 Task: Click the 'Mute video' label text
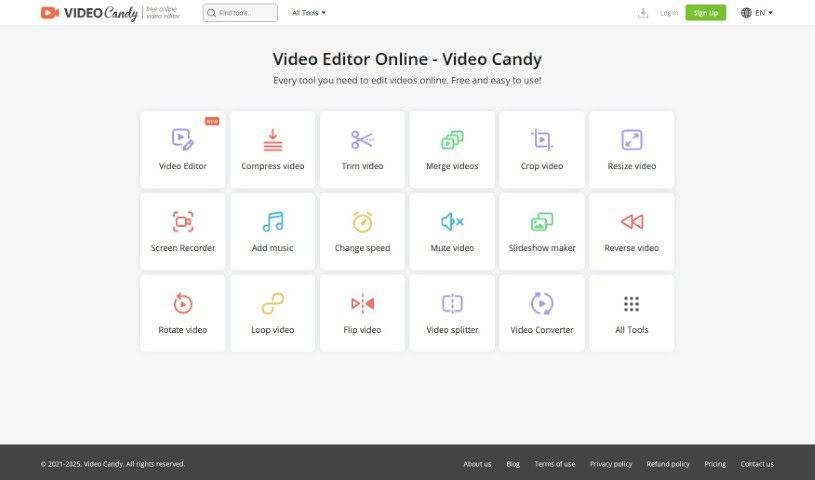pyautogui.click(x=452, y=248)
